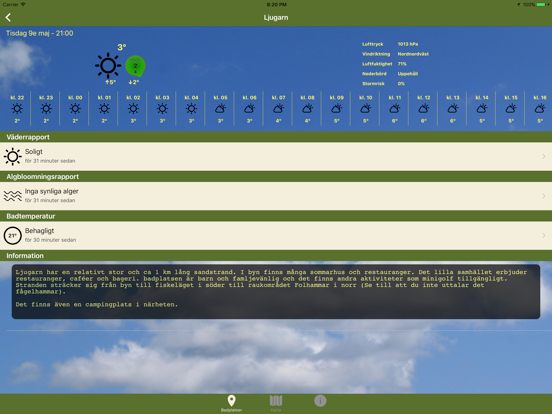Tap the green wind direction badge
This screenshot has height=414, width=552.
(135, 66)
